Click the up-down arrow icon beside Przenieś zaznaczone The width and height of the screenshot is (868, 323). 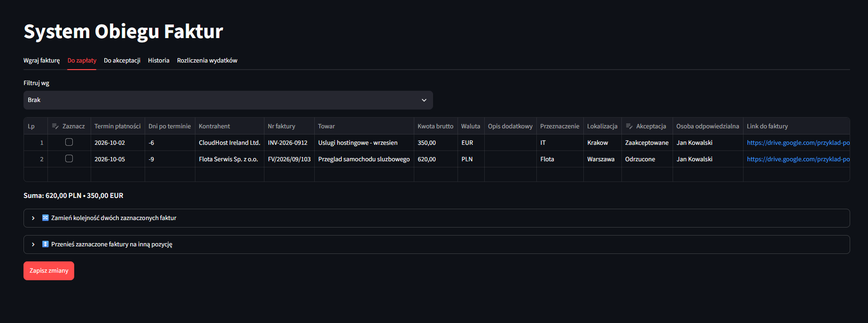46,244
